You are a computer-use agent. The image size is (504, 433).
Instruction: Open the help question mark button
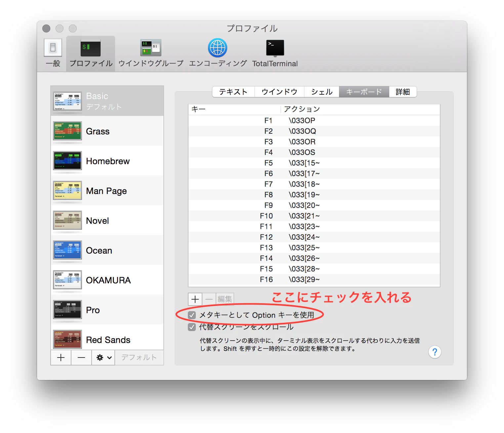coord(435,352)
